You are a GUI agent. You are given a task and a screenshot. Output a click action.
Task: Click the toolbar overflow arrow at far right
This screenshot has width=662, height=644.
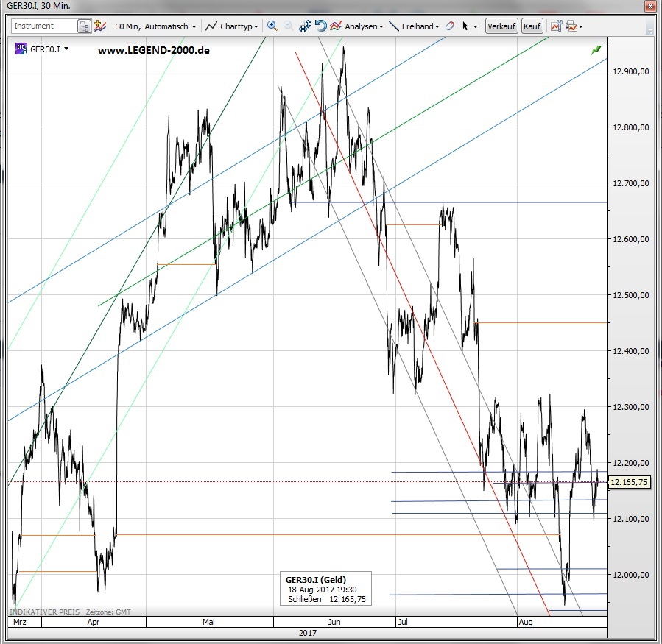(x=649, y=29)
